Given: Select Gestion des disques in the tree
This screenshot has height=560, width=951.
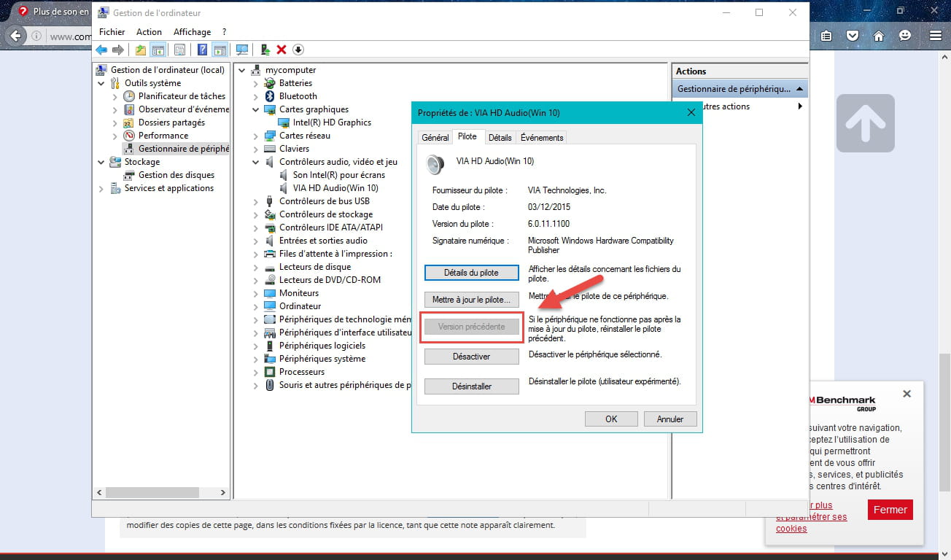Looking at the screenshot, I should click(x=176, y=175).
